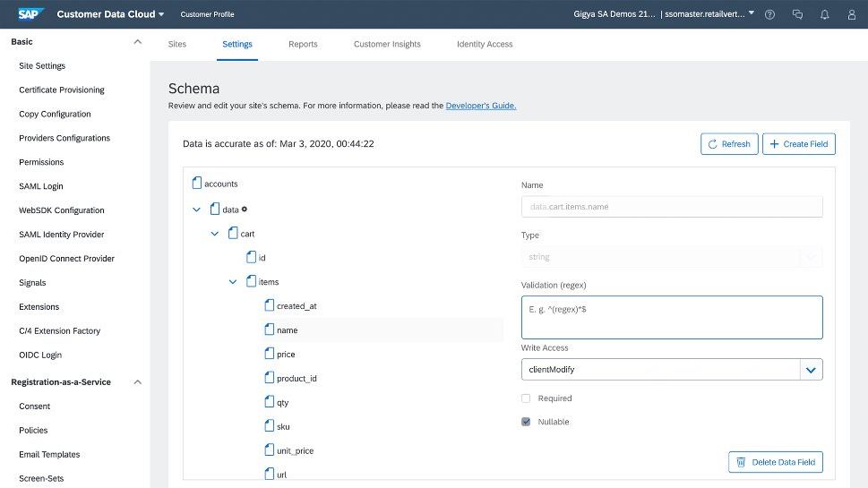Viewport: 868px width, 488px height.
Task: Open the user profile icon
Action: (850, 14)
